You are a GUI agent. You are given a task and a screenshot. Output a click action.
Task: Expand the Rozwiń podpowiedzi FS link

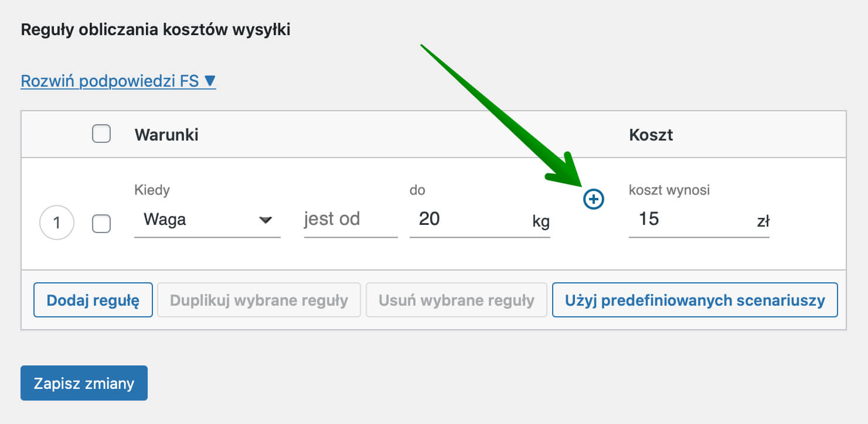[x=118, y=81]
